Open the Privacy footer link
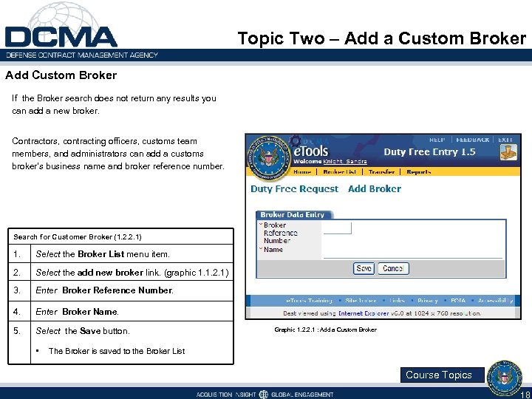This screenshot has width=532, height=399. [428, 301]
